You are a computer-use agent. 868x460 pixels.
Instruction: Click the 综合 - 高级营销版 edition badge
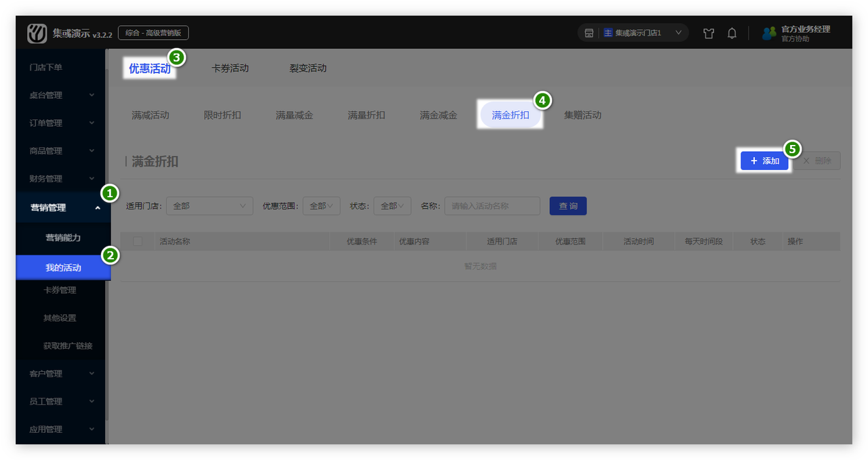click(x=153, y=33)
